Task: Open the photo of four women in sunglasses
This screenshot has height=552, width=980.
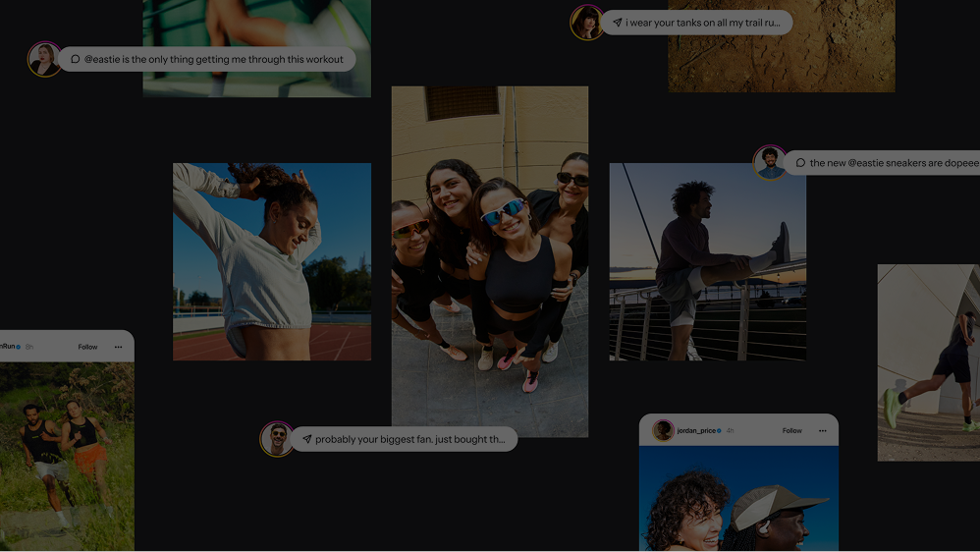Action: 490,261
